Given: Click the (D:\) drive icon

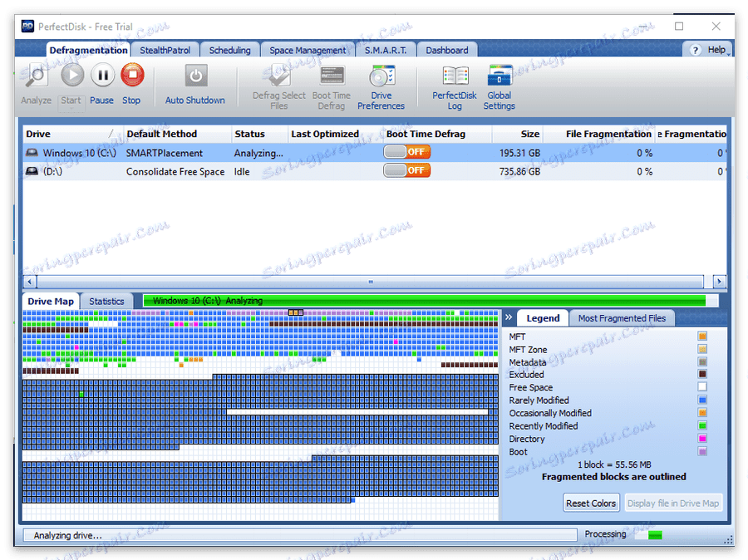Looking at the screenshot, I should tap(32, 171).
